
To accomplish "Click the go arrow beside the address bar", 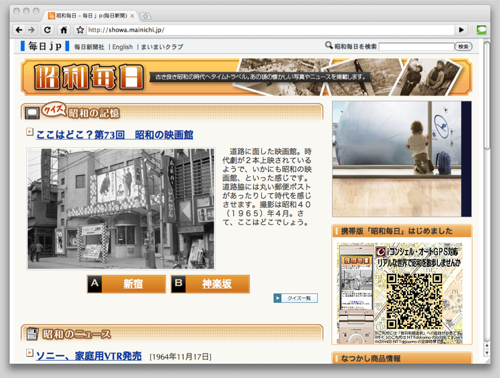I will pyautogui.click(x=461, y=30).
